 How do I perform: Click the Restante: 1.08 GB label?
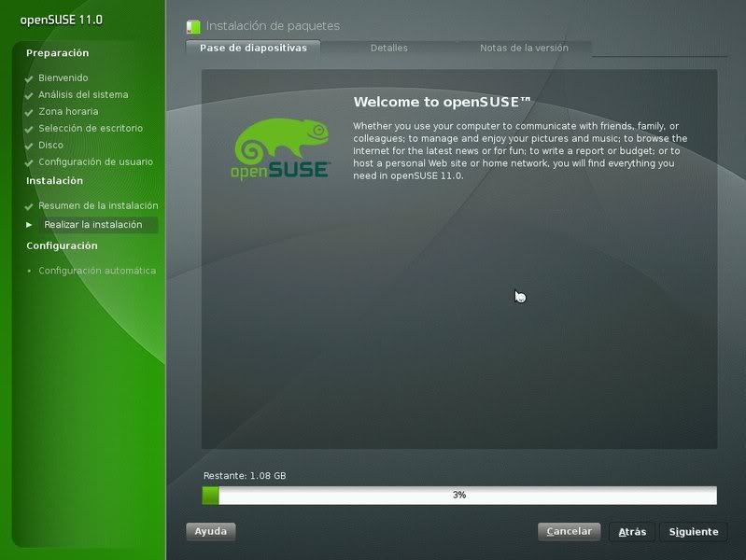(x=245, y=476)
